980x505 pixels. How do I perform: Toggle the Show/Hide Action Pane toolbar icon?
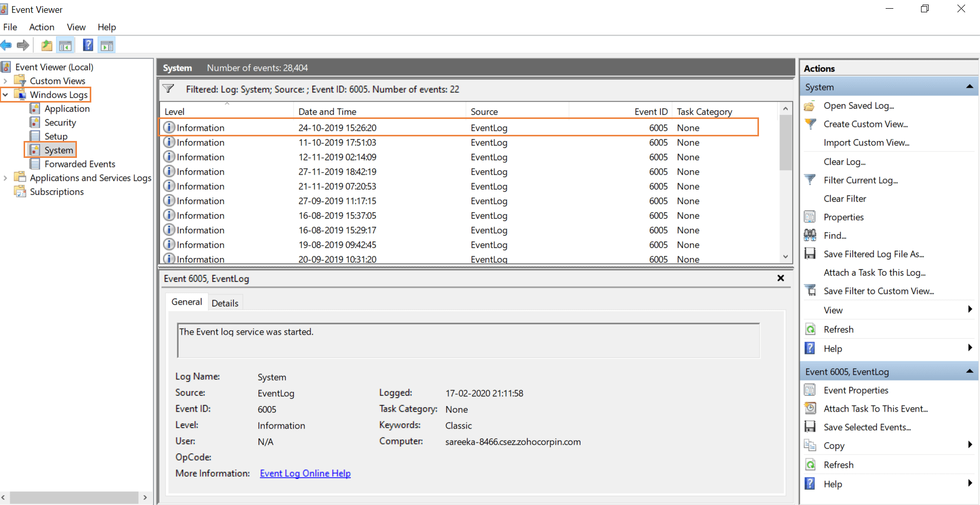point(107,45)
